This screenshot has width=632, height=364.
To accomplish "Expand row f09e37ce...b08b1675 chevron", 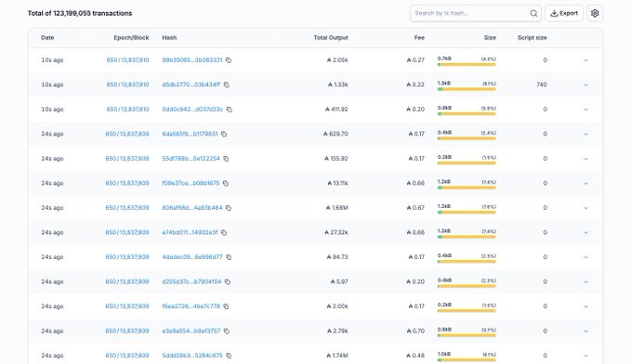I will coord(586,183).
